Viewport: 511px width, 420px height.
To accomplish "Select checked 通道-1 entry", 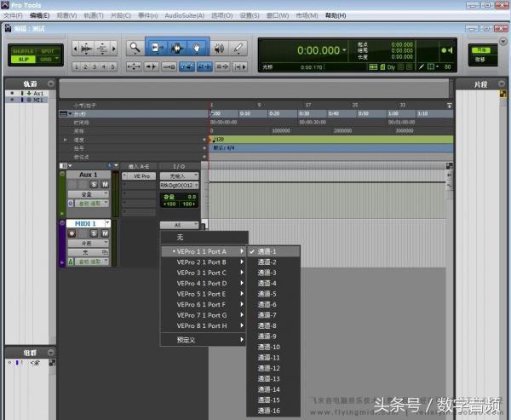I will point(273,251).
